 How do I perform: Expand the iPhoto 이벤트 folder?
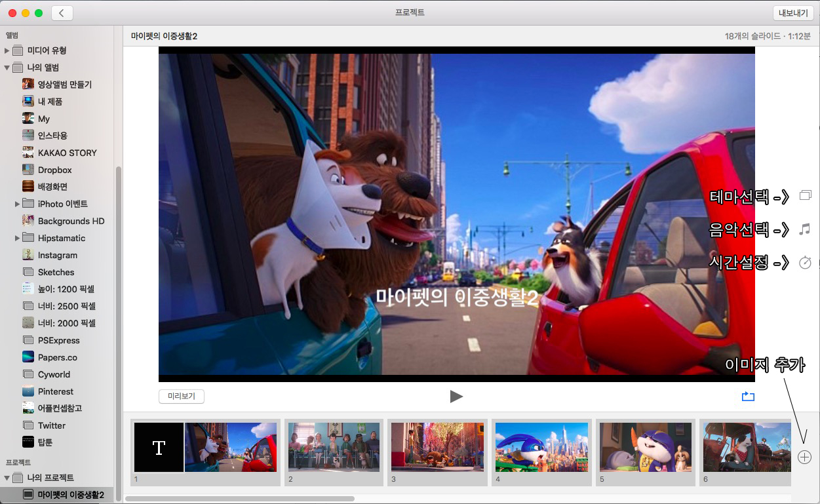17,204
